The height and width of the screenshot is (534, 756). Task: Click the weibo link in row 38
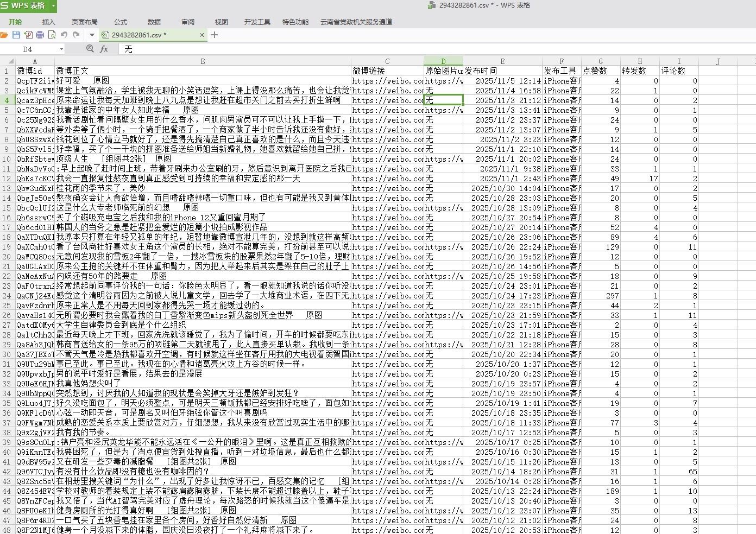[387, 433]
